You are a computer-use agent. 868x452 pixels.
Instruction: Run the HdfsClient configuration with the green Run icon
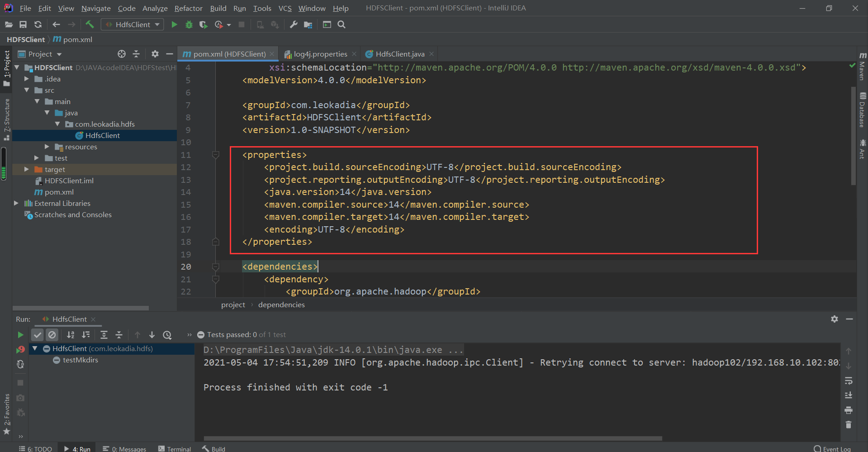(174, 24)
